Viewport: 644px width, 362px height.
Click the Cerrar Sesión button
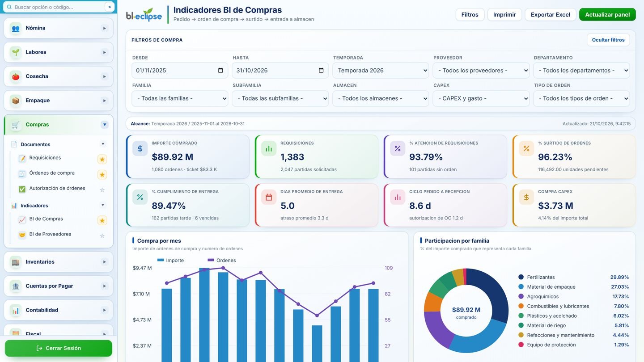click(x=59, y=348)
